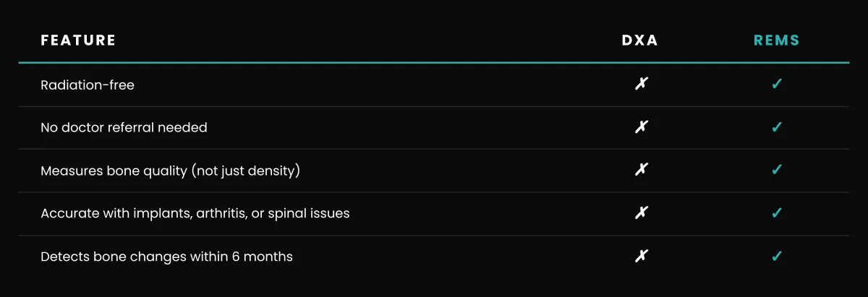Viewport: 868px width, 297px height.
Task: Click the DXA cross for No doctor referral
Action: point(640,127)
